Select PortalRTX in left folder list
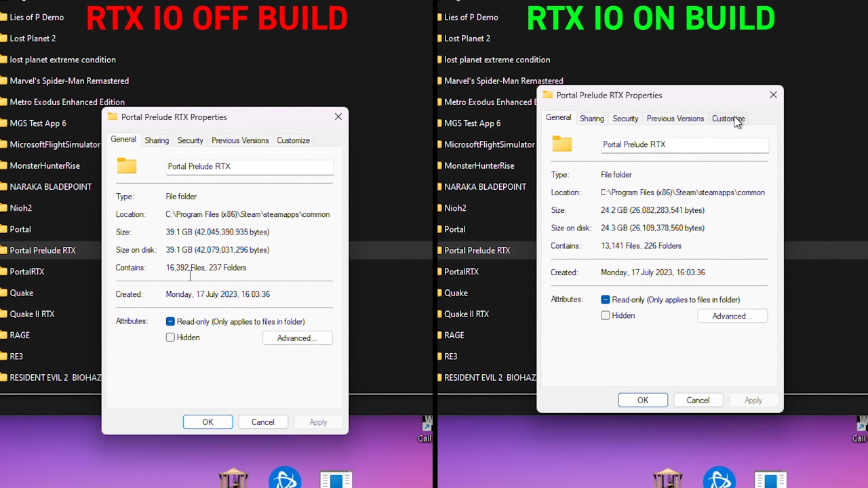The width and height of the screenshot is (868, 488). click(x=27, y=272)
